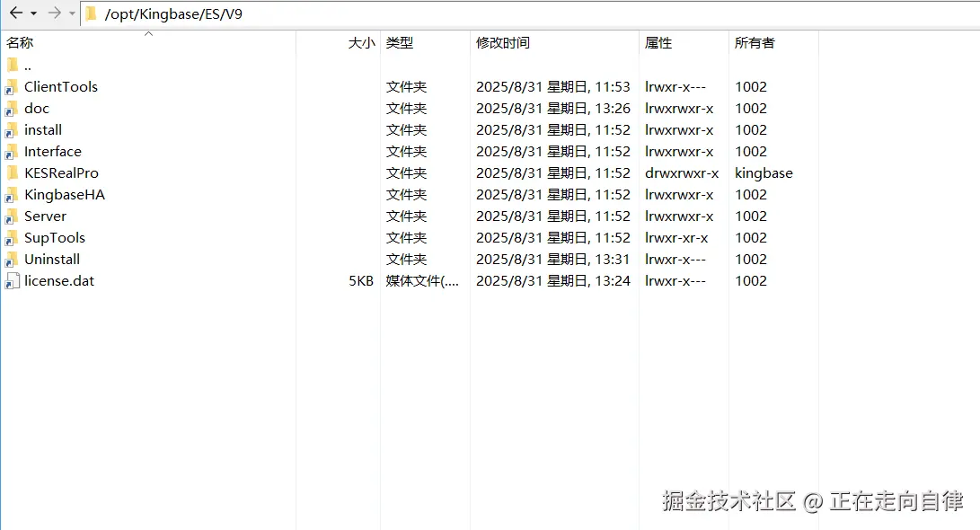
Task: Click the 文件夹 type of Server
Action: [406, 216]
